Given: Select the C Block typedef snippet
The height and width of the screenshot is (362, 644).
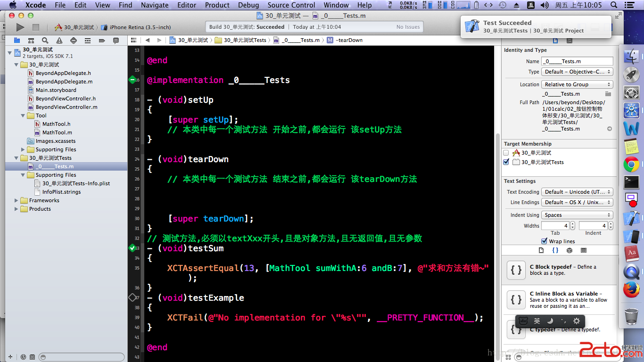Looking at the screenshot, I should point(559,270).
